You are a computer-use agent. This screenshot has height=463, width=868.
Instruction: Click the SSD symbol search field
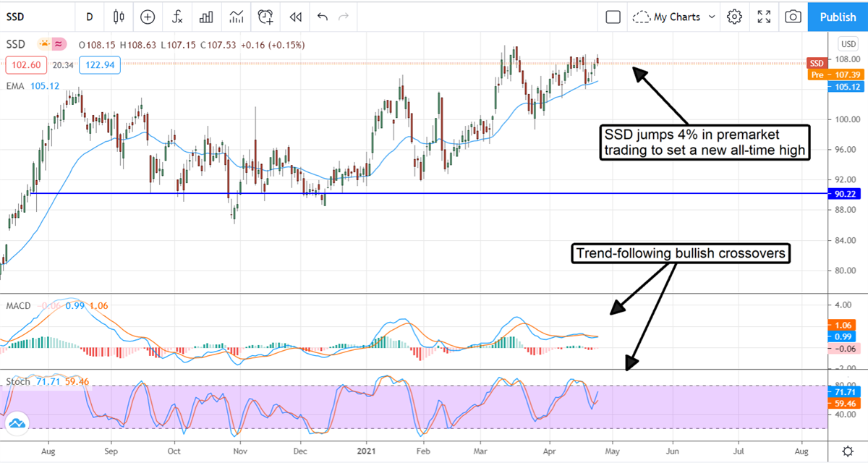click(x=29, y=17)
